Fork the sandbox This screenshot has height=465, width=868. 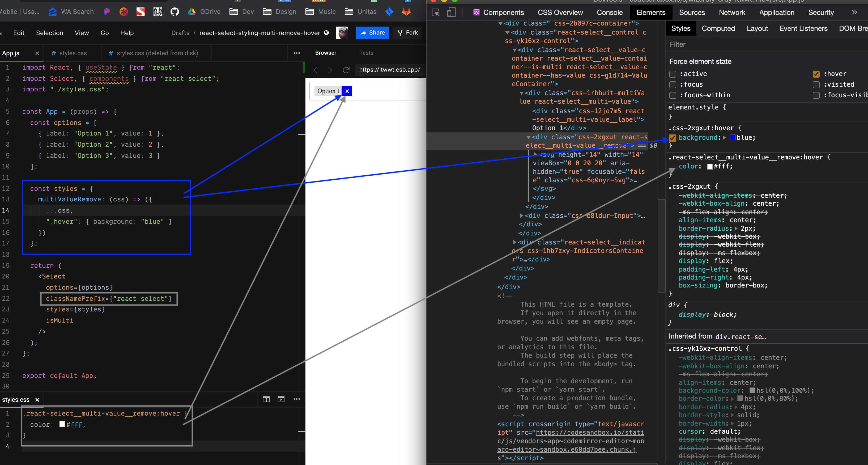(x=407, y=33)
